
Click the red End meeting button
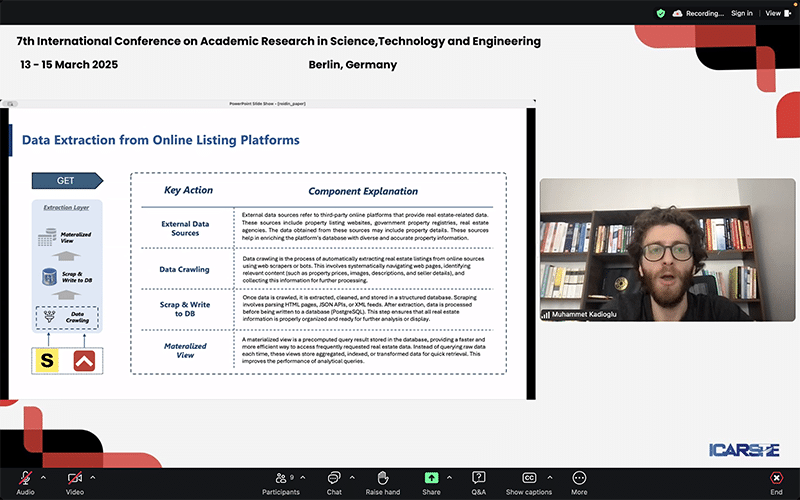776,483
